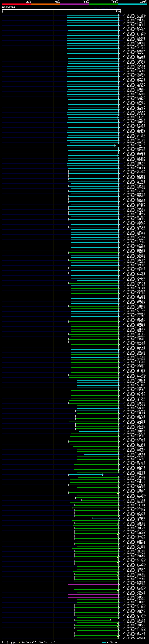Choose label UniRef100_Q95VX4
Screen dimensions: 149x644
133,638
